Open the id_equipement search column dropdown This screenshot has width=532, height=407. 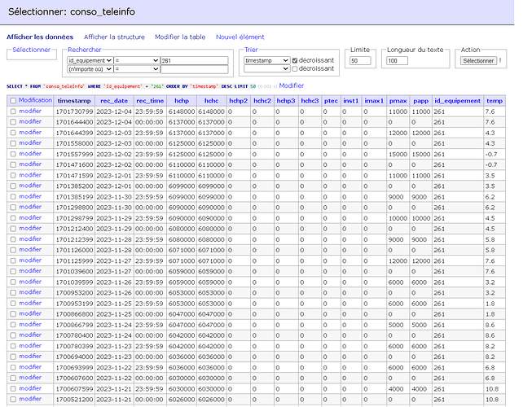90,60
